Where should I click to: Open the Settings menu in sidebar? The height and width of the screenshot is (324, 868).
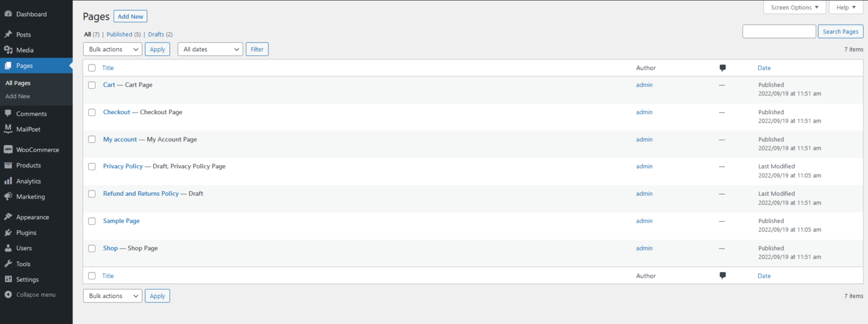click(27, 279)
